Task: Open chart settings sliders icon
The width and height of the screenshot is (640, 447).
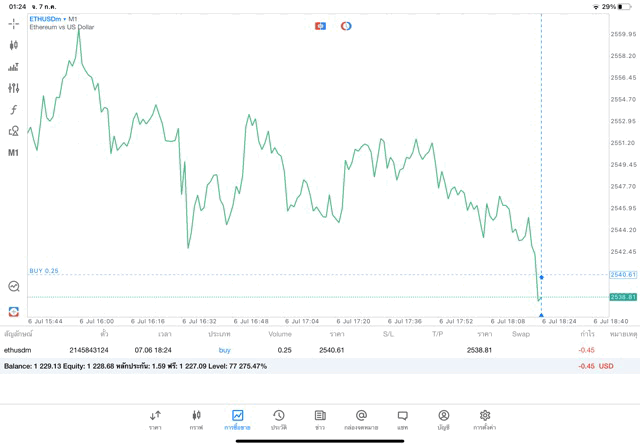Action: (x=14, y=88)
